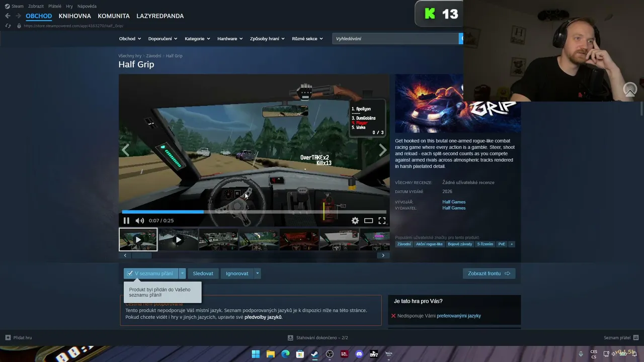Open the Přátelé menu
This screenshot has width=644, height=362.
tap(55, 6)
